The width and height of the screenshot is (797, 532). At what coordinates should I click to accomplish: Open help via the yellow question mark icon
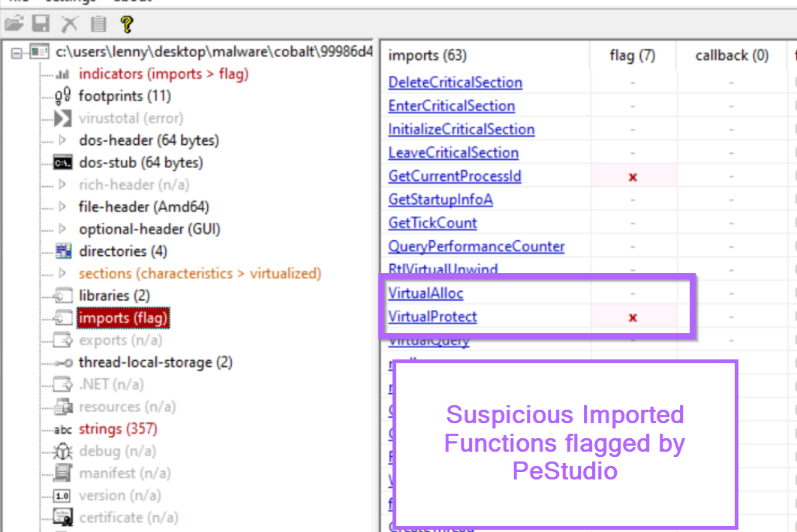point(126,23)
